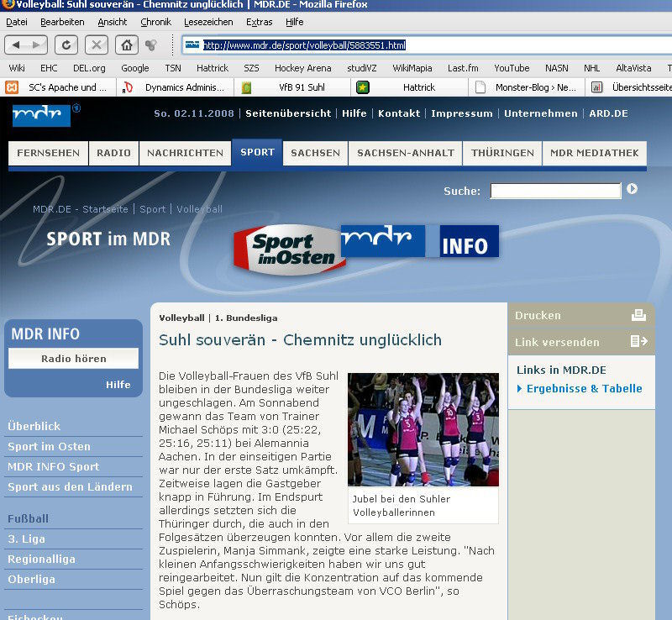The height and width of the screenshot is (620, 672).
Task: Click the Stop loading X icon
Action: (x=97, y=45)
